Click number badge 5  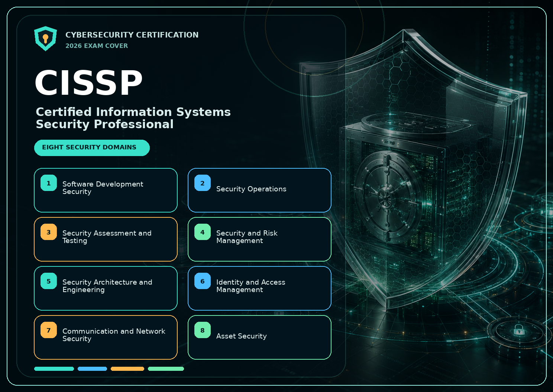coord(49,281)
